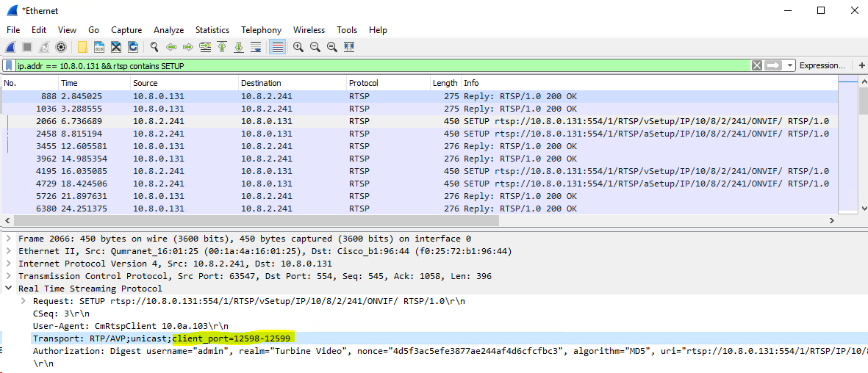Click the find packet magnifier icon
The width and height of the screenshot is (868, 373).
pos(154,47)
